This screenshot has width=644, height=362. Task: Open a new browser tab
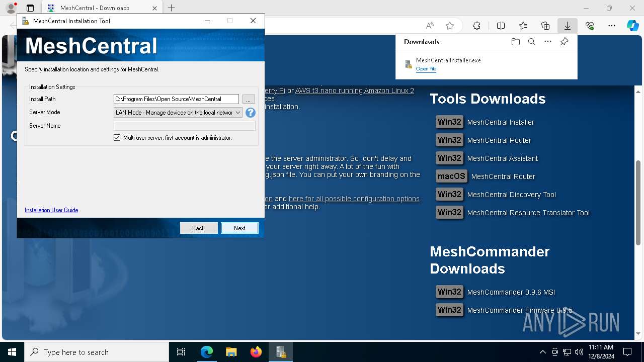tap(172, 8)
